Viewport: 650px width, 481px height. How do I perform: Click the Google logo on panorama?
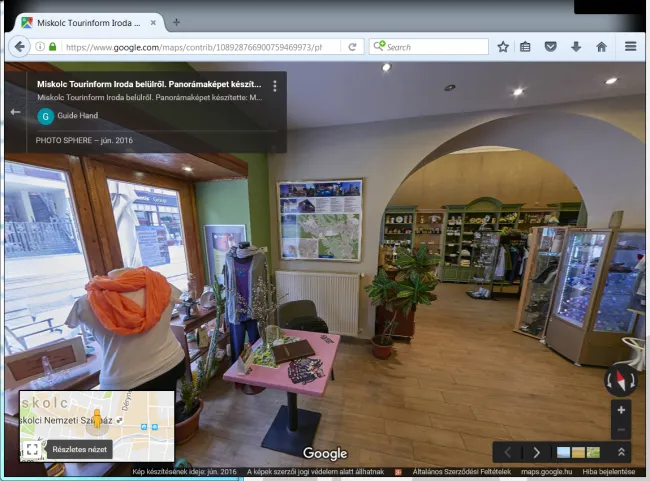coord(325,454)
